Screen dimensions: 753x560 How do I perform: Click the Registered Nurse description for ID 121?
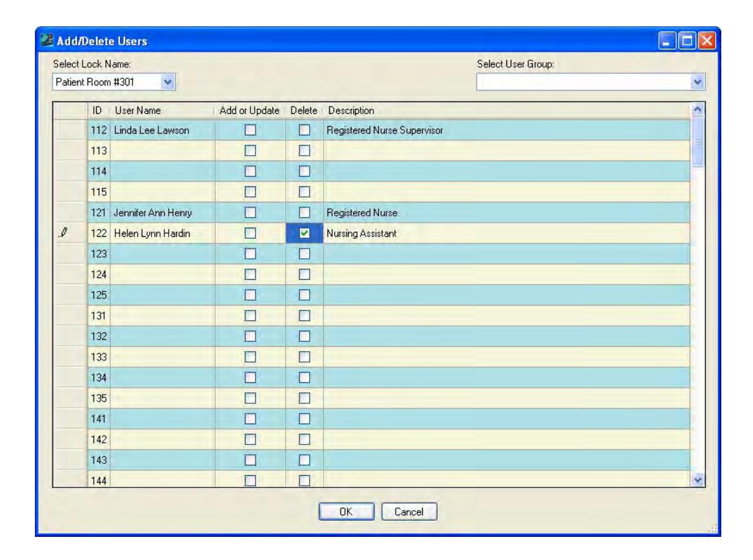point(506,213)
